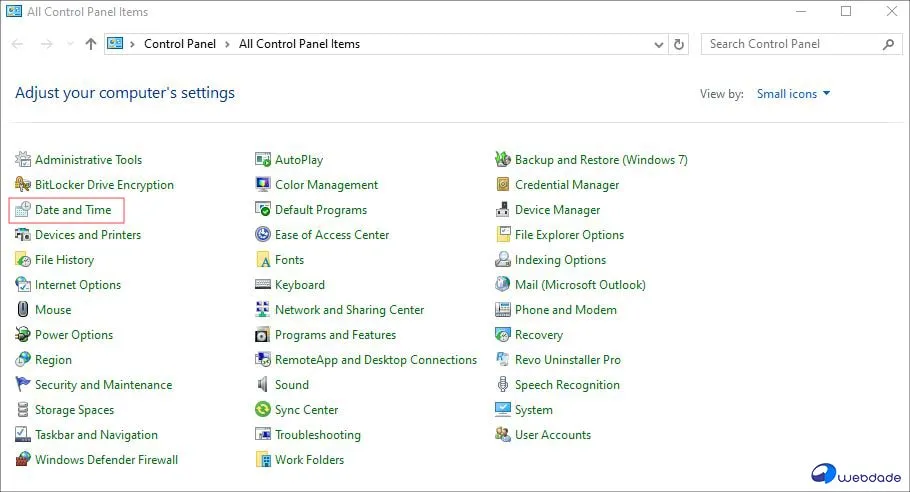This screenshot has height=492, width=910.
Task: Open the Network and Sharing Center link
Action: [349, 310]
